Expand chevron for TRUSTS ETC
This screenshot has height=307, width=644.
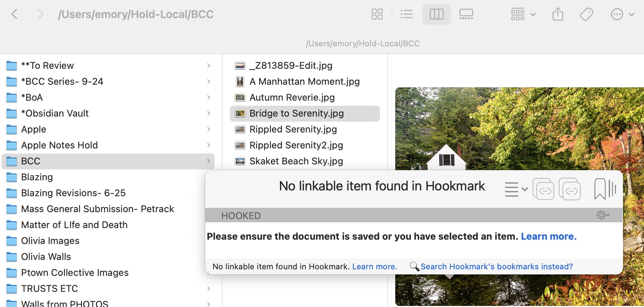(209, 289)
